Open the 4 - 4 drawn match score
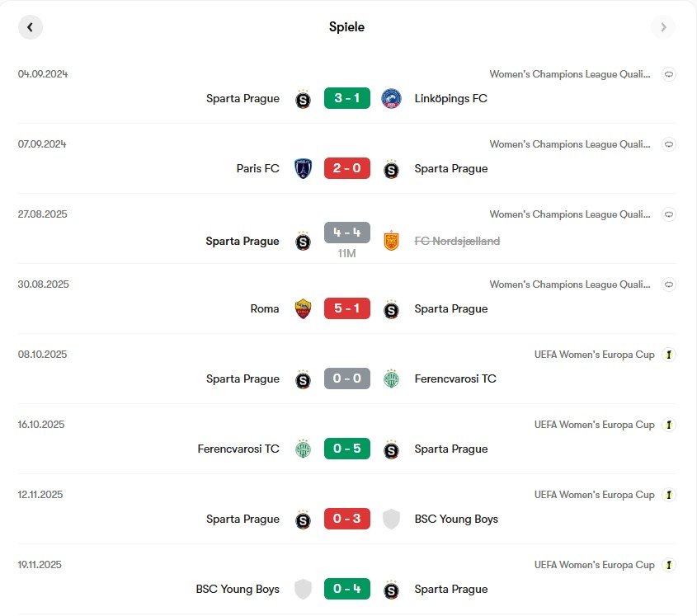This screenshot has height=616, width=697. tap(347, 233)
